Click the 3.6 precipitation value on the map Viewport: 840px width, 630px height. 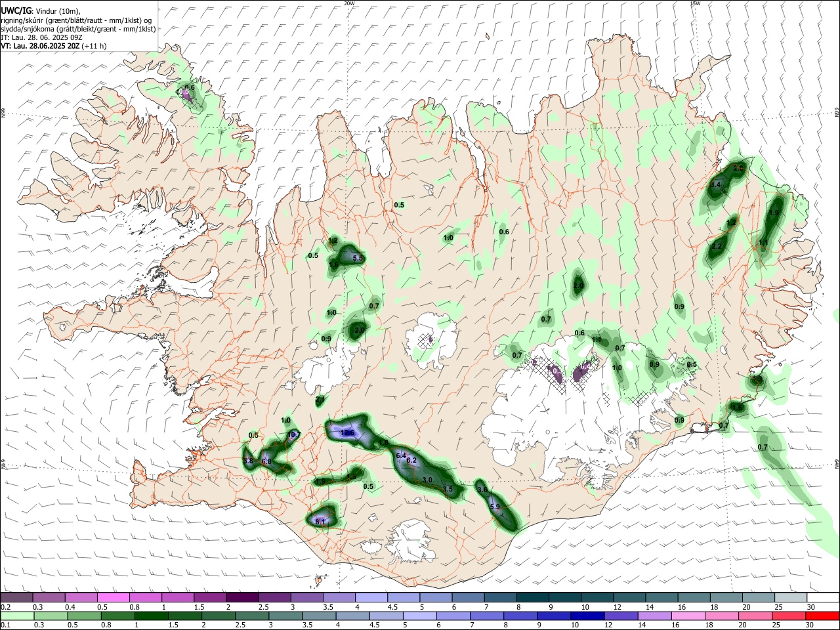click(x=482, y=490)
